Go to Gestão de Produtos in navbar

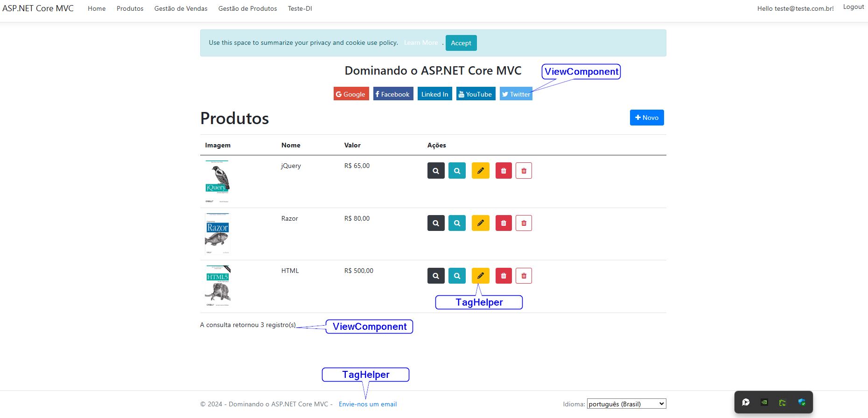[x=247, y=8]
